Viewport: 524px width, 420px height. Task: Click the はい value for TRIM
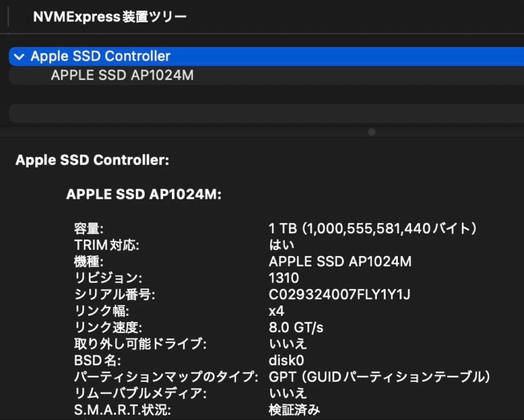(x=281, y=245)
